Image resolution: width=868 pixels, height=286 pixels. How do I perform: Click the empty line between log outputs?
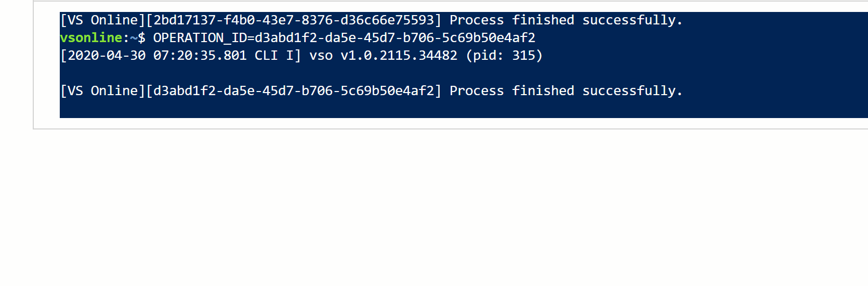(x=312, y=73)
